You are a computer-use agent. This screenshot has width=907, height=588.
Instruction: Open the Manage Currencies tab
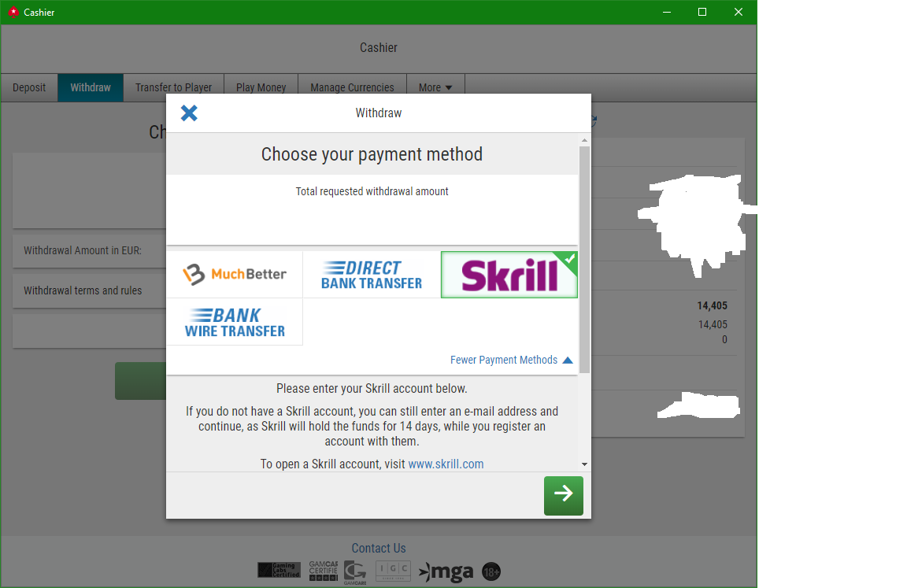click(x=352, y=87)
